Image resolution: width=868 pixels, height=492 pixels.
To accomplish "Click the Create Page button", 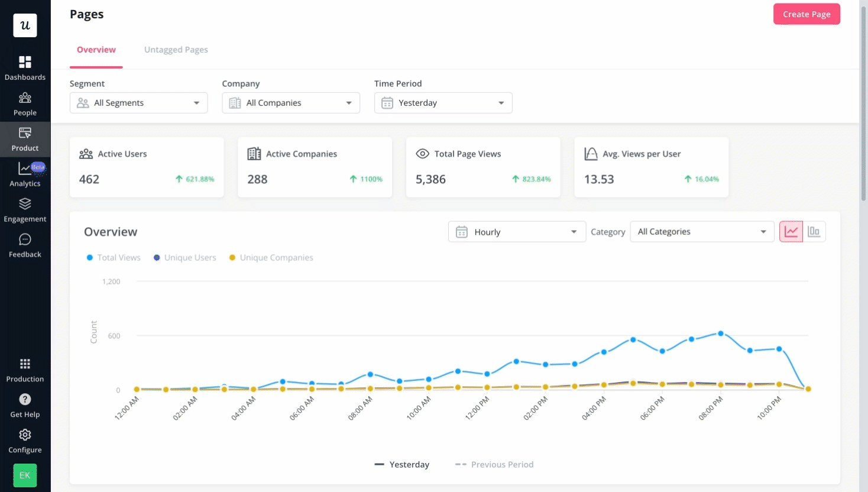I will point(807,14).
